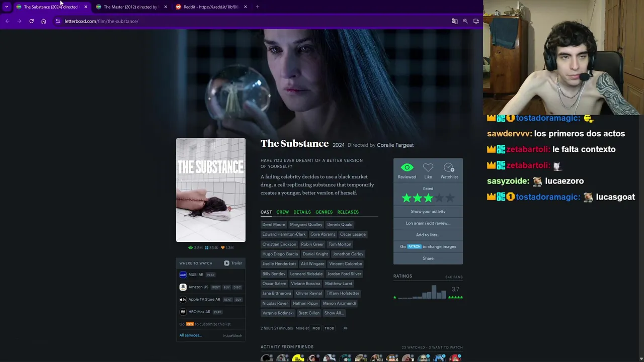644x362 pixels.
Task: Select the DETAILS tab
Action: tap(302, 212)
